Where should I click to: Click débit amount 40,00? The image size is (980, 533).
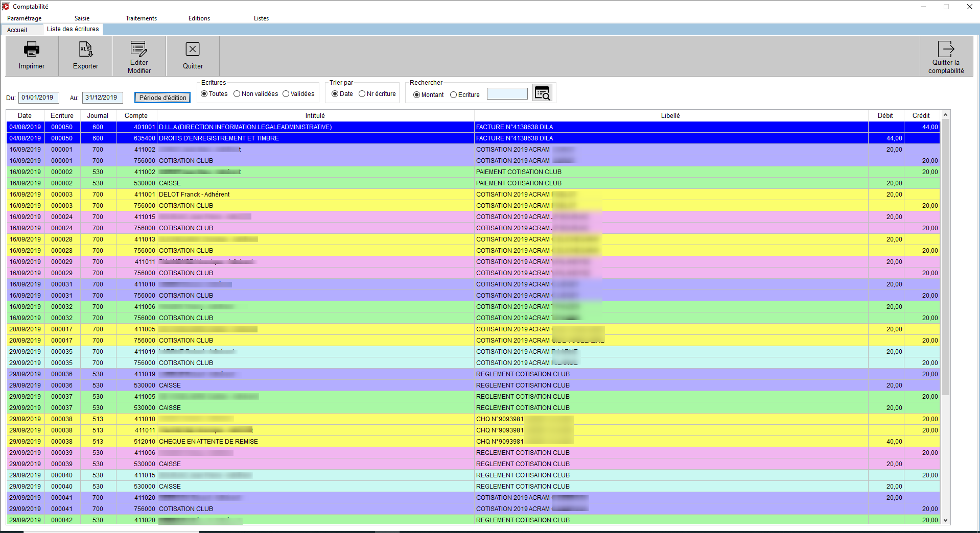pyautogui.click(x=886, y=442)
